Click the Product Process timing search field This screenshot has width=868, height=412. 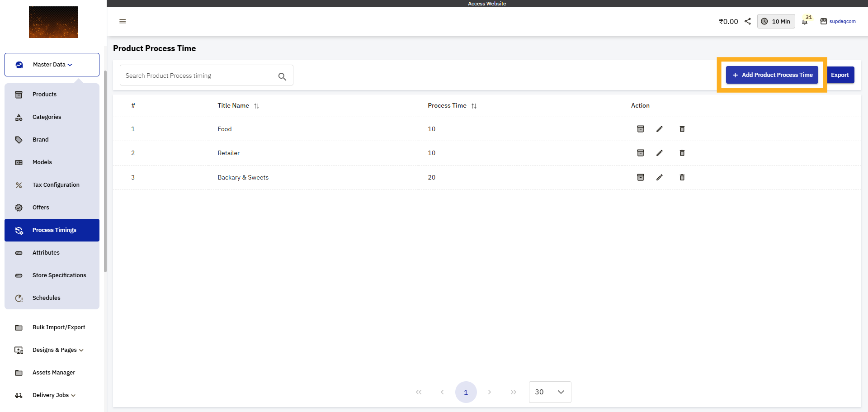coord(199,75)
